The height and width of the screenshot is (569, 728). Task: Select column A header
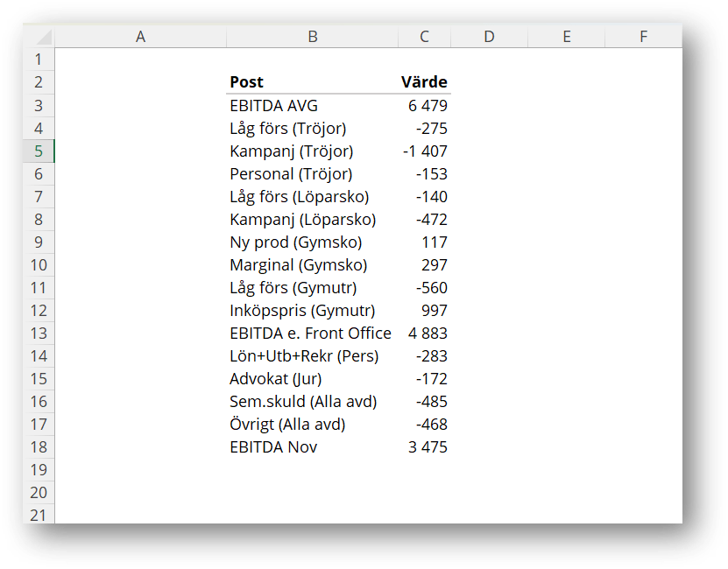[140, 36]
